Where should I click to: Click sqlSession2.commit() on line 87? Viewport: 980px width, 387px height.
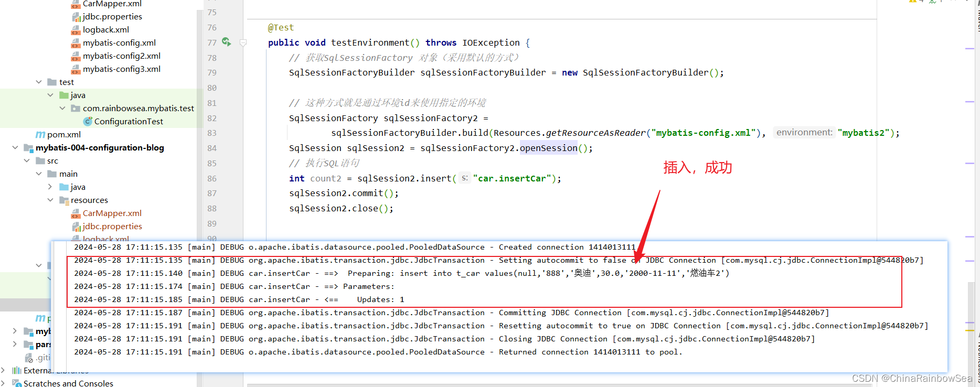click(344, 193)
